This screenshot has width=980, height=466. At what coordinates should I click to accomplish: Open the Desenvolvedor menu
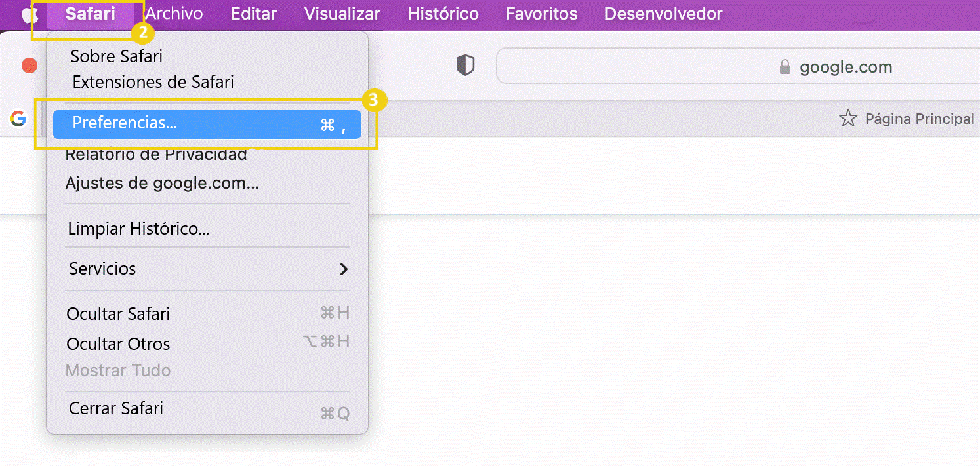click(663, 14)
